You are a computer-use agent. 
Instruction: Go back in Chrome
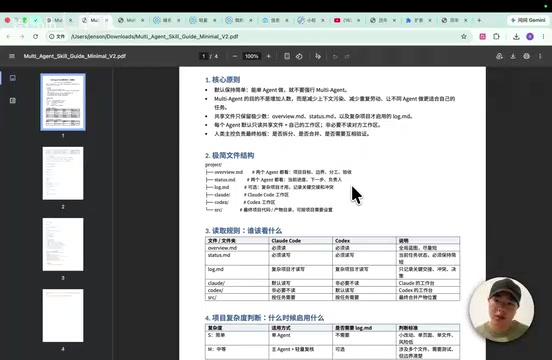(8, 36)
